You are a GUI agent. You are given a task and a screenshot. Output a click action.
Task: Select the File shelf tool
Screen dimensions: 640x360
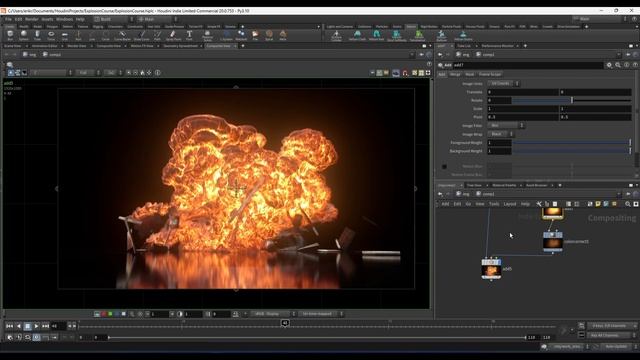tap(255, 35)
